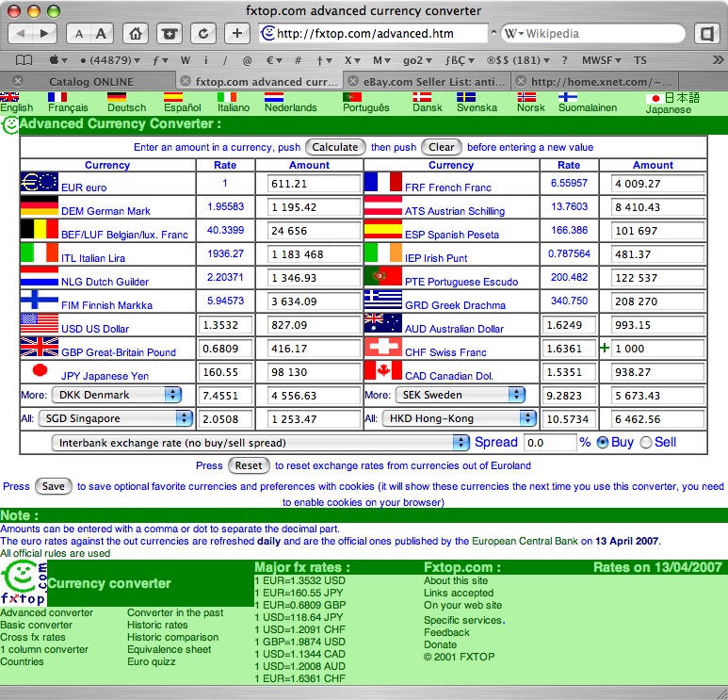Click the Spread percentage input field
The width and height of the screenshot is (728, 700).
[x=550, y=443]
